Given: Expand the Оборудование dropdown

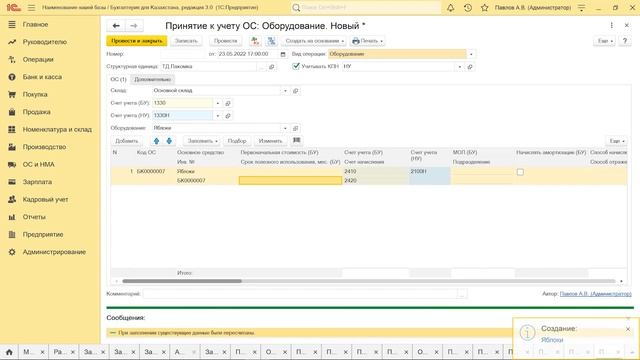Looking at the screenshot, I should 285,128.
